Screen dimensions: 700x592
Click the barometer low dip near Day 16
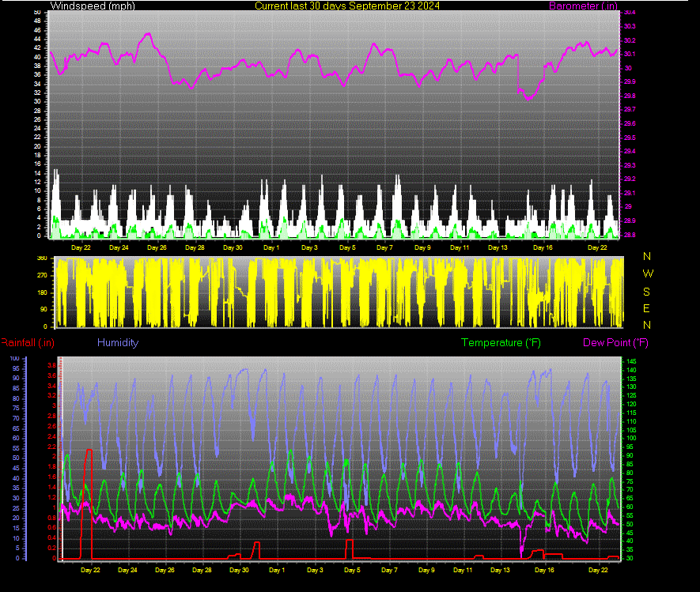click(x=528, y=96)
